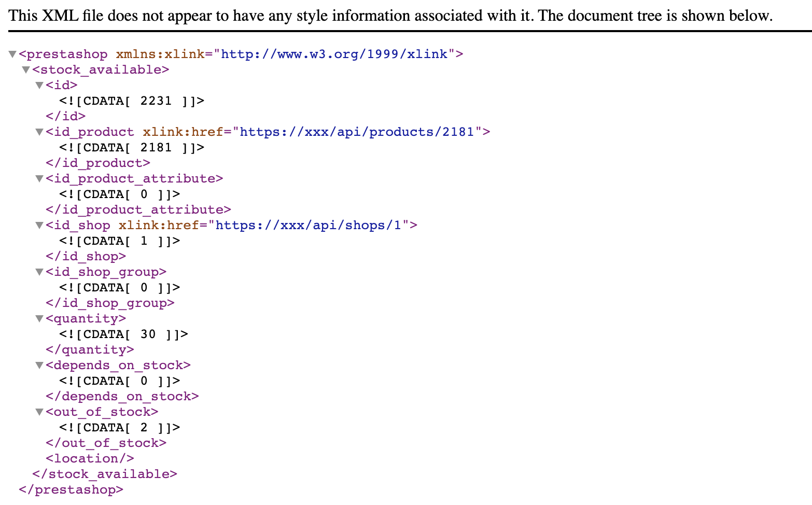Select the out_of_stock CDATA value 2

144,427
